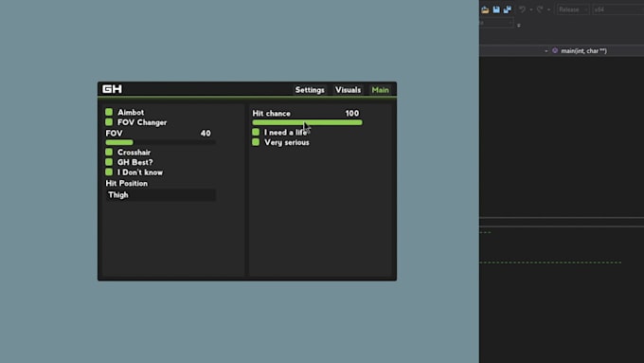Click on the Hit chance slider bar

coord(307,122)
